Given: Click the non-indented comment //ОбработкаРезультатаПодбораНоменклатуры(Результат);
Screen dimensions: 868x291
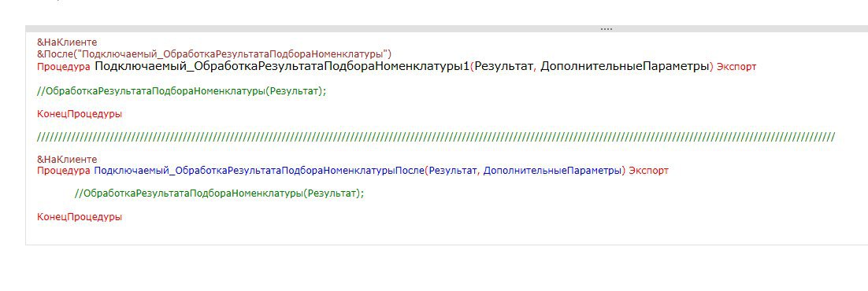Looking at the screenshot, I should click(182, 91).
